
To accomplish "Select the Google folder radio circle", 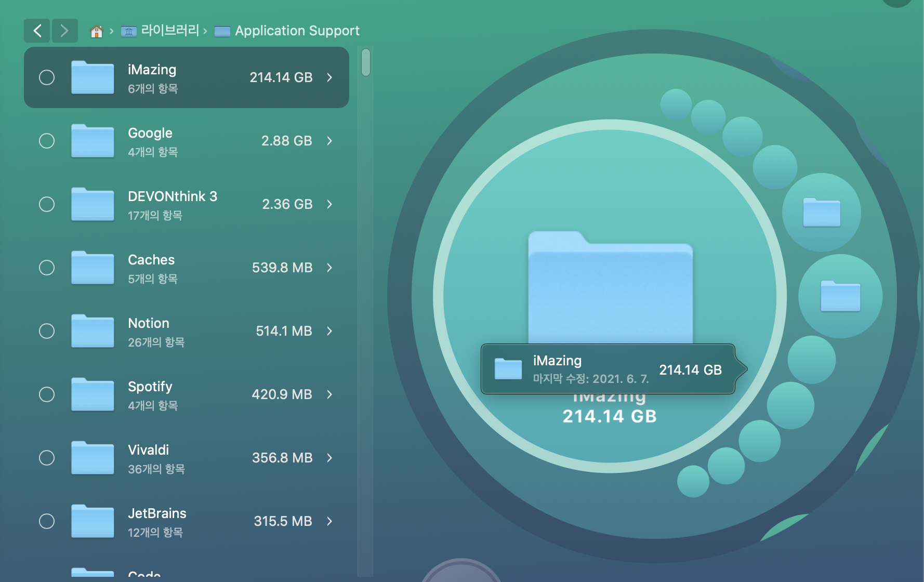I will (x=47, y=141).
